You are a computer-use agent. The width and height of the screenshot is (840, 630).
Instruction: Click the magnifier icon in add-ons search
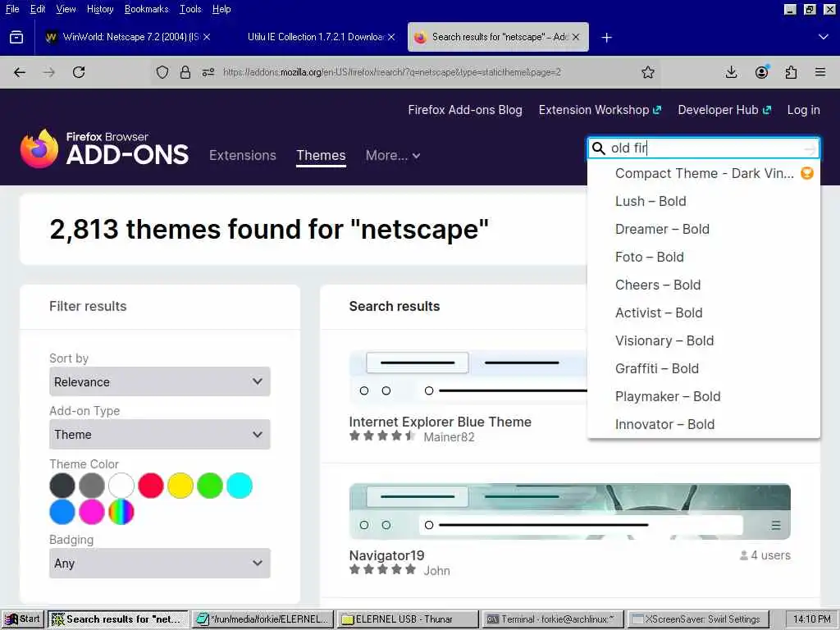[x=598, y=148]
